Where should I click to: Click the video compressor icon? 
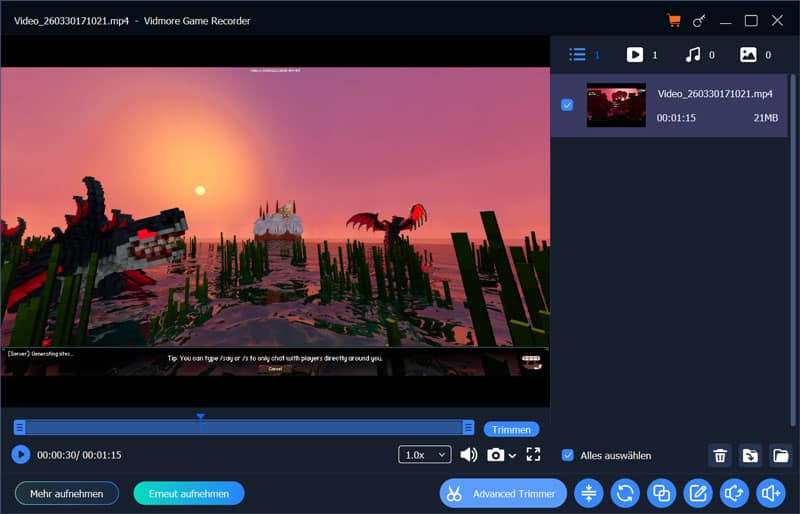click(x=589, y=493)
